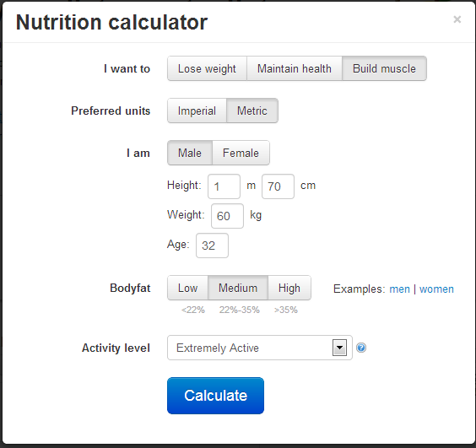Focus the Age input field
Image resolution: width=476 pixels, height=448 pixels.
212,246
